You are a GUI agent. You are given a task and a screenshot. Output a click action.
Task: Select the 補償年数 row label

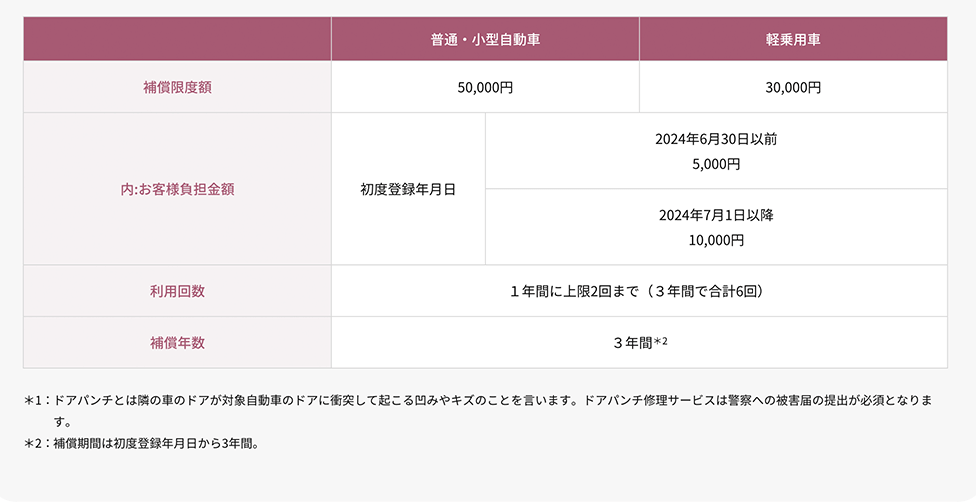[x=177, y=343]
